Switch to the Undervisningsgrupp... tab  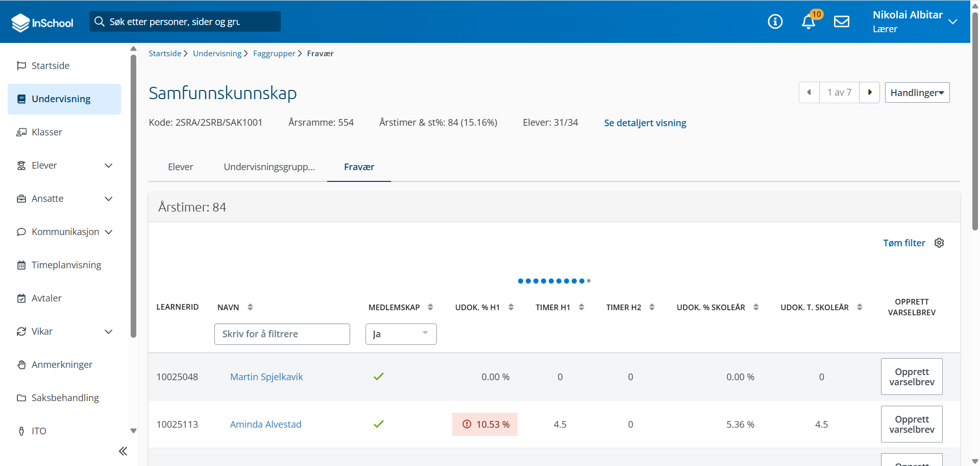click(269, 167)
